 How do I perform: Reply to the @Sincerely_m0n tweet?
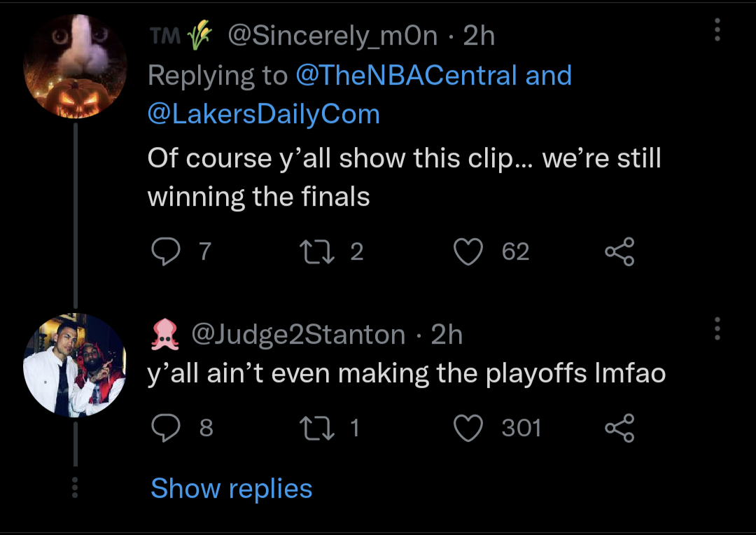[166, 251]
